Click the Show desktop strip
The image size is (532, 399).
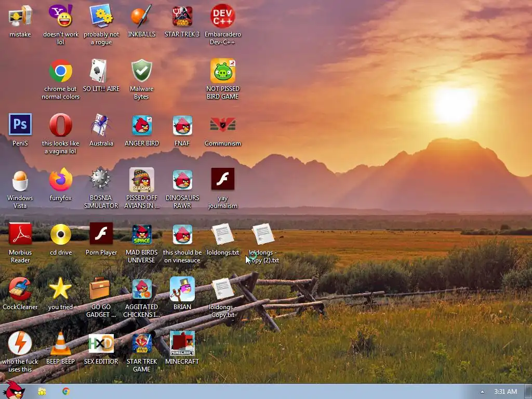528,392
